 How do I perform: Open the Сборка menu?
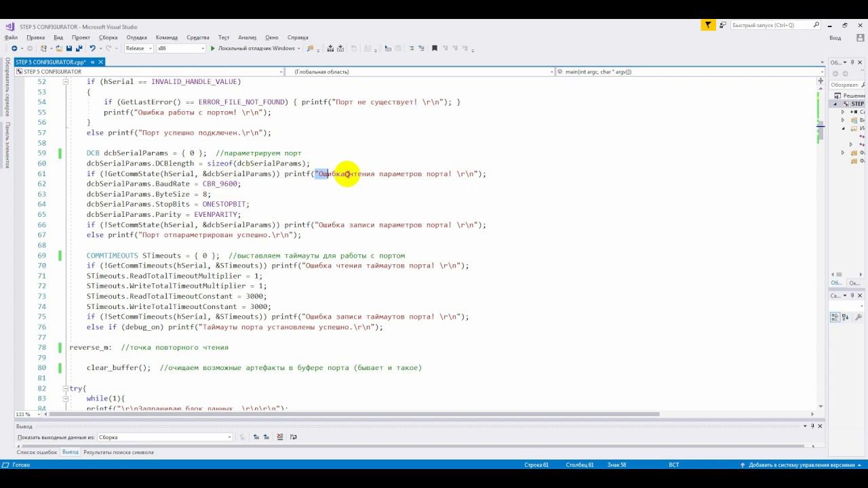tap(108, 38)
